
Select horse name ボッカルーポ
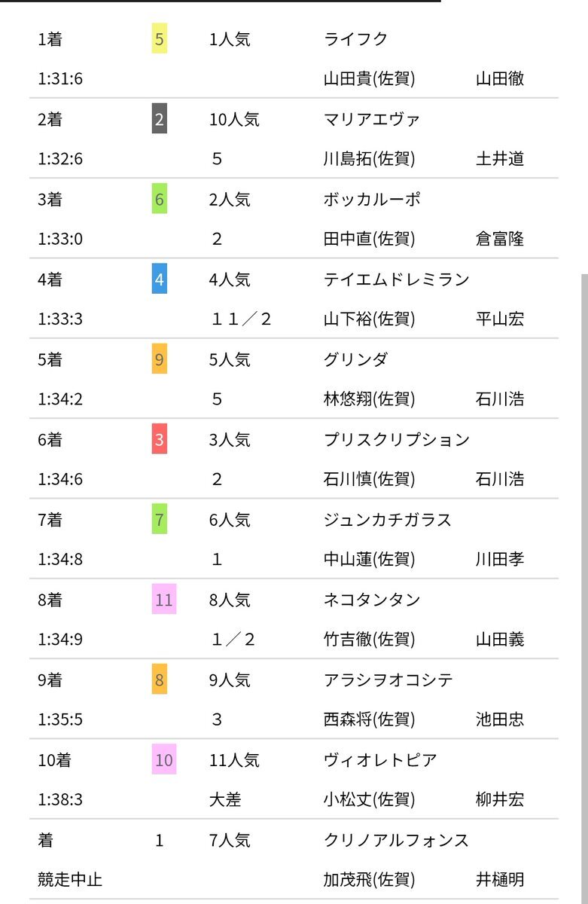click(372, 200)
